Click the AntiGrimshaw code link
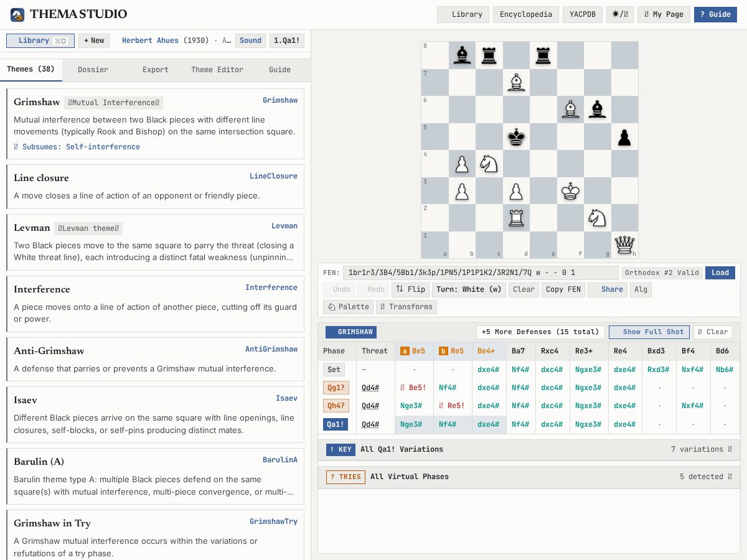This screenshot has height=560, width=747. click(x=271, y=349)
